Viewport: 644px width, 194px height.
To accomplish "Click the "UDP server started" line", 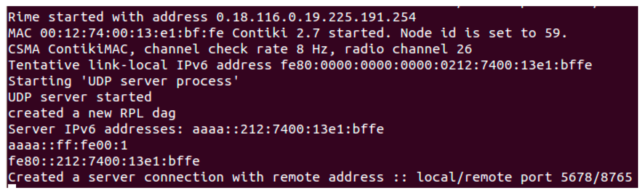I will point(80,97).
